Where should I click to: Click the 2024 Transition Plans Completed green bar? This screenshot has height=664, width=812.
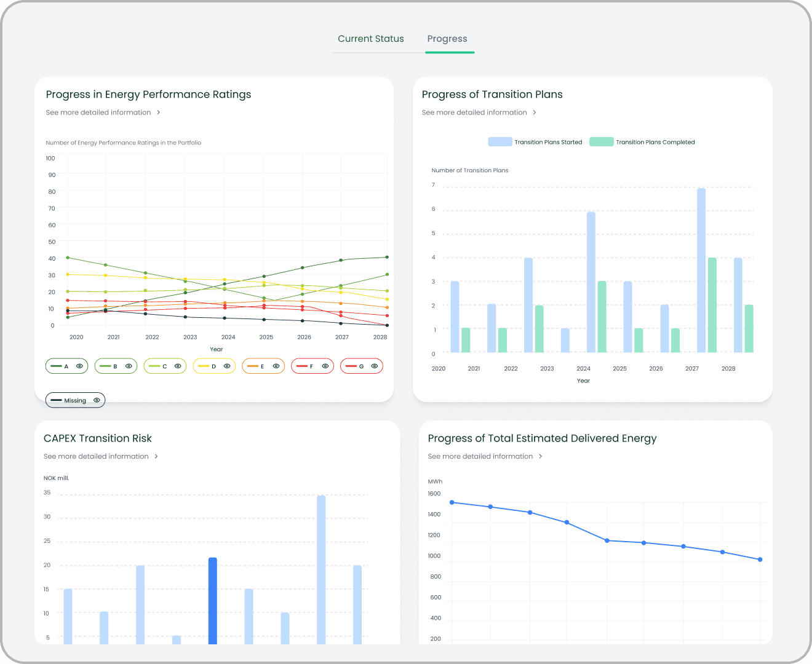[x=602, y=317]
